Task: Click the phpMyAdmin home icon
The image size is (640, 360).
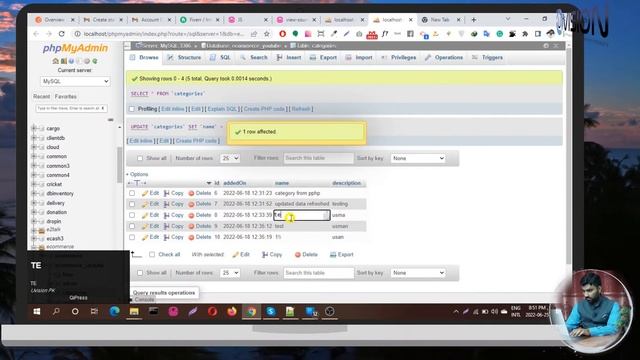Action: (56, 61)
